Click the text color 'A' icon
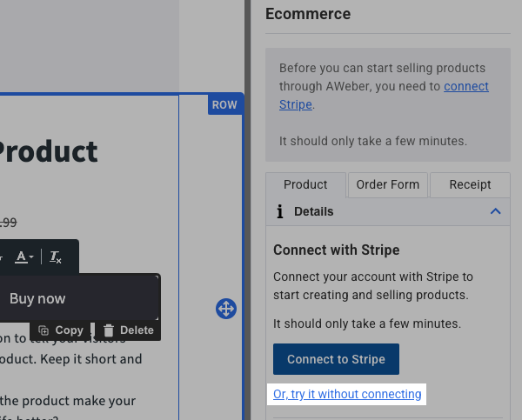This screenshot has height=420, width=522. point(22,257)
